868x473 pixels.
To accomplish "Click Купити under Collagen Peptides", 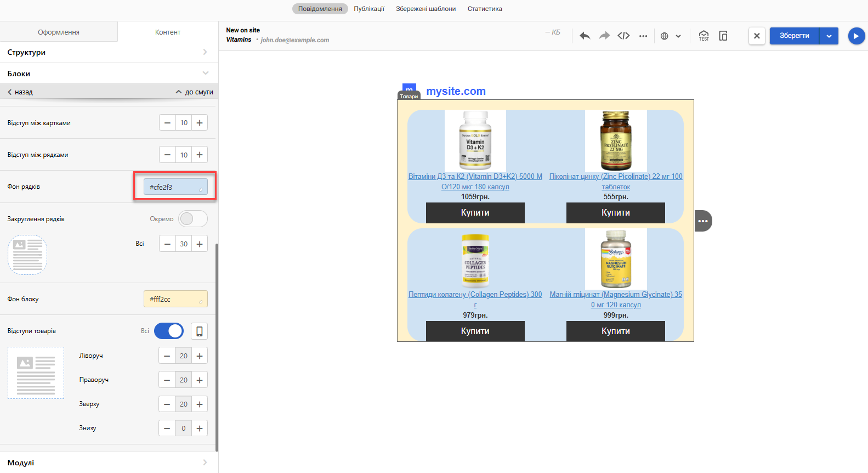I will click(475, 331).
